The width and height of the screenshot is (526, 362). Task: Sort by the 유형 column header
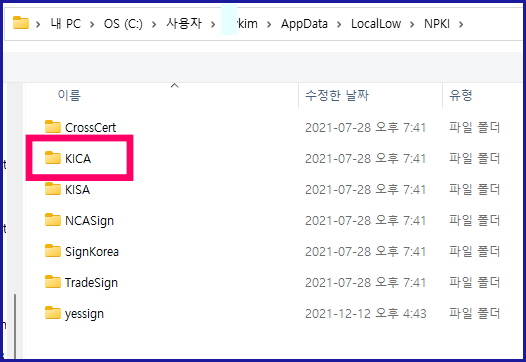click(461, 95)
